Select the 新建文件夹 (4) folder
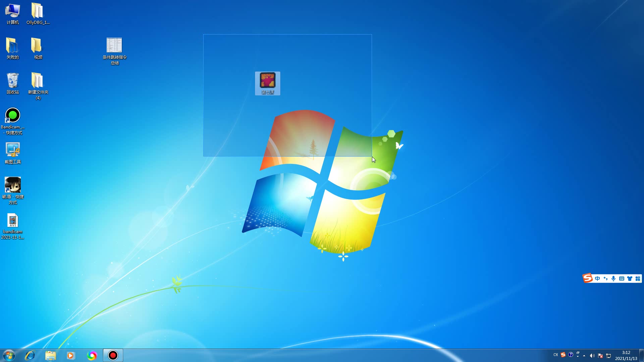Screen dimensions: 644x362 click(38, 86)
